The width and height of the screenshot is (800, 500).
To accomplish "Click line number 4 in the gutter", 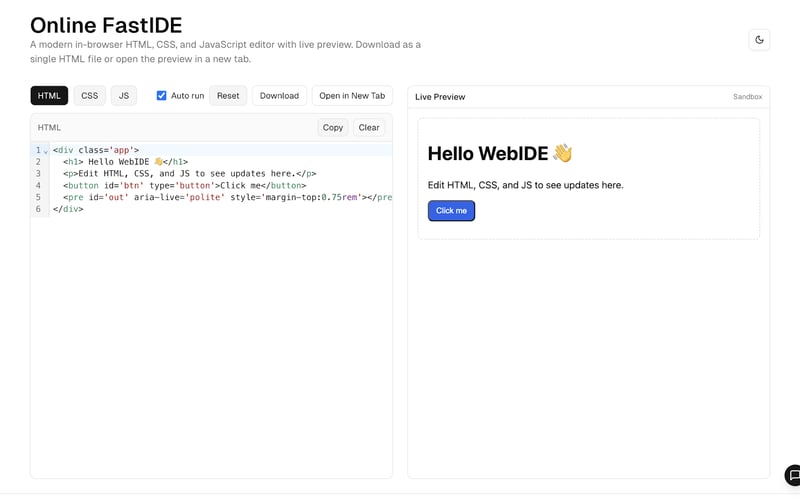I will coord(38,185).
